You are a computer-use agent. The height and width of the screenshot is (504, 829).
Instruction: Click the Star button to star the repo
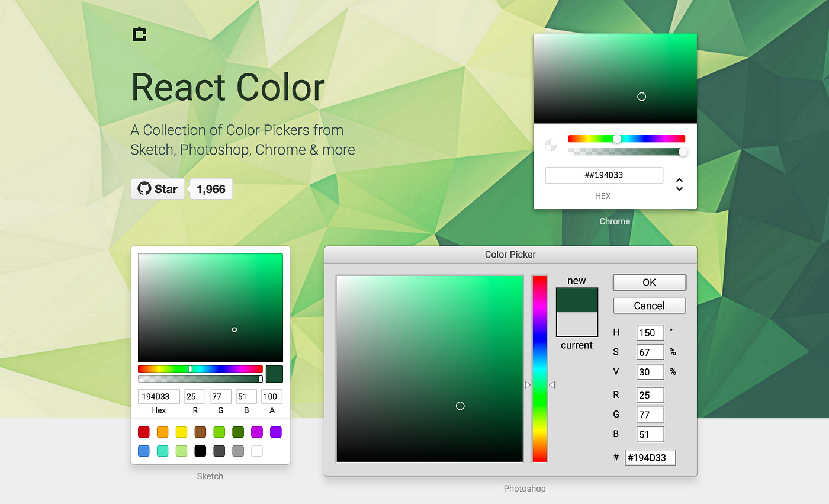click(x=158, y=189)
